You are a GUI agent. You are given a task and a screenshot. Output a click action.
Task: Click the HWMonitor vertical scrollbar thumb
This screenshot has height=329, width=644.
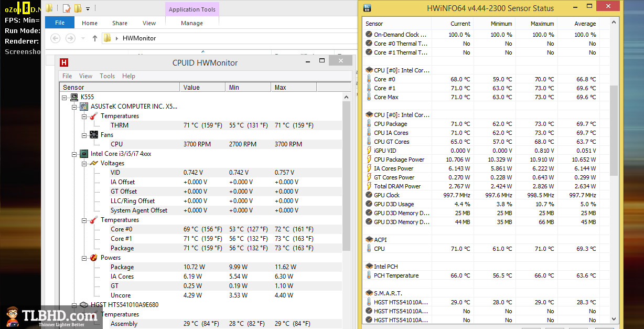click(x=346, y=176)
